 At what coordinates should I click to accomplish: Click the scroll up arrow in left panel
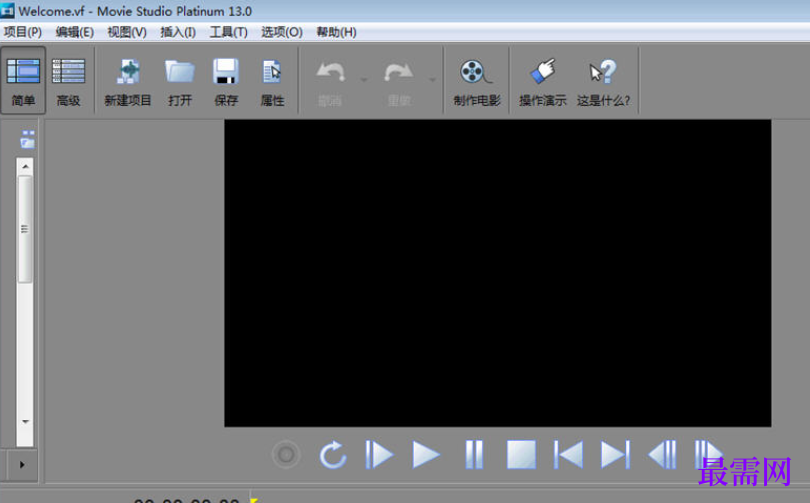pyautogui.click(x=25, y=166)
